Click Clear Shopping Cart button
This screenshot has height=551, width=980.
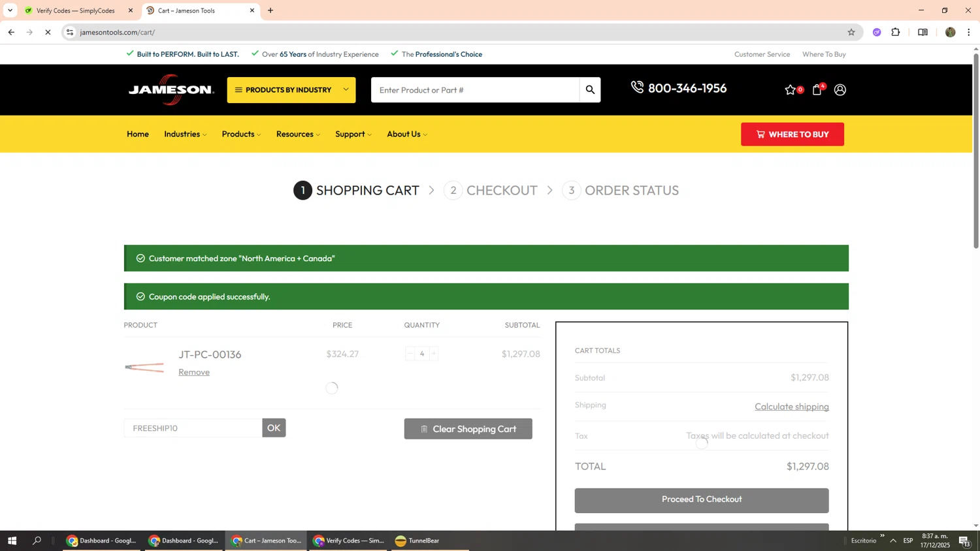468,429
